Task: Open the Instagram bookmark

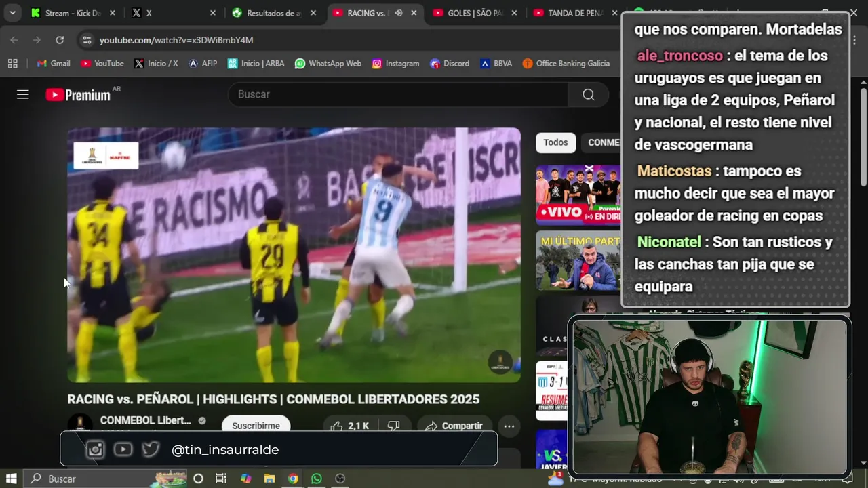Action: tap(395, 63)
